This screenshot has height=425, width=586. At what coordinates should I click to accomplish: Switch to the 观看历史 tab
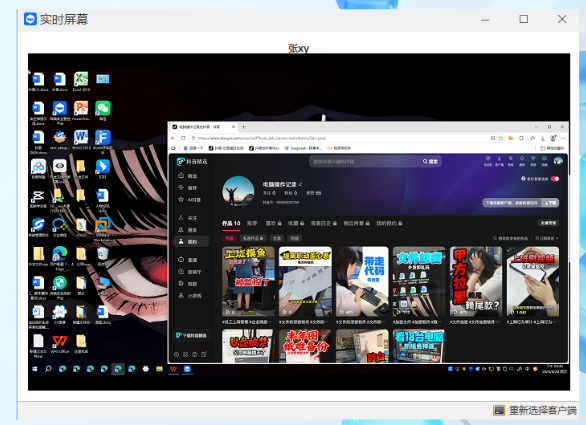coord(324,223)
